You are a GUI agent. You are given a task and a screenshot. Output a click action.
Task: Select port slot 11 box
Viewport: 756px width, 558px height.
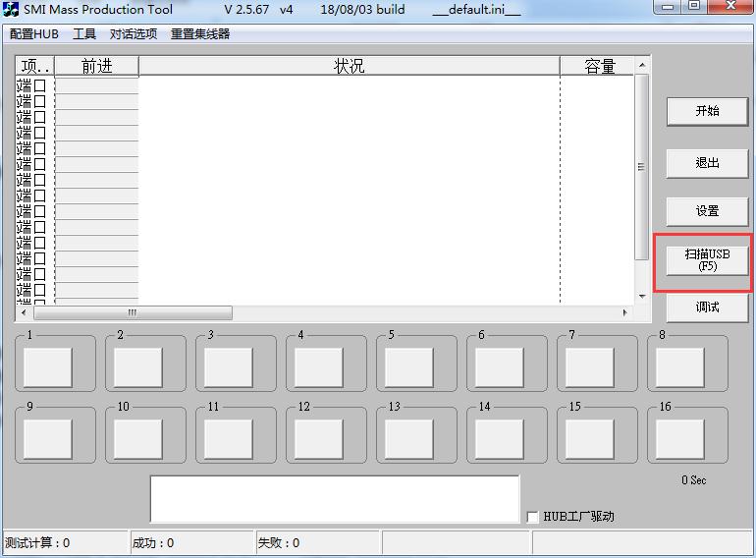tap(229, 439)
